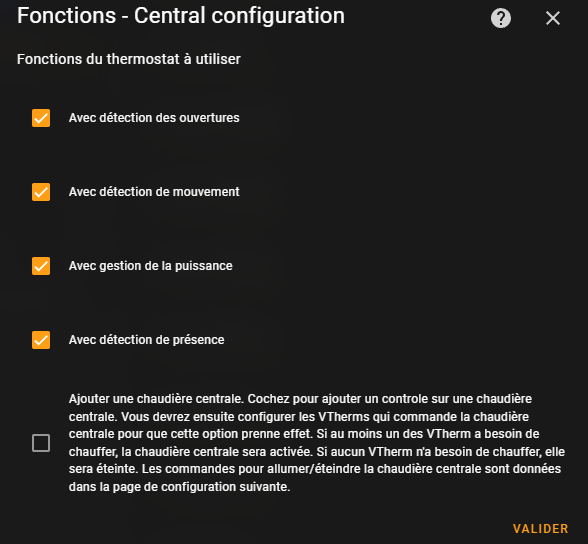Click 'dans la page de configuration suivante' text
Image resolution: width=588 pixels, height=544 pixels.
pyautogui.click(x=178, y=487)
